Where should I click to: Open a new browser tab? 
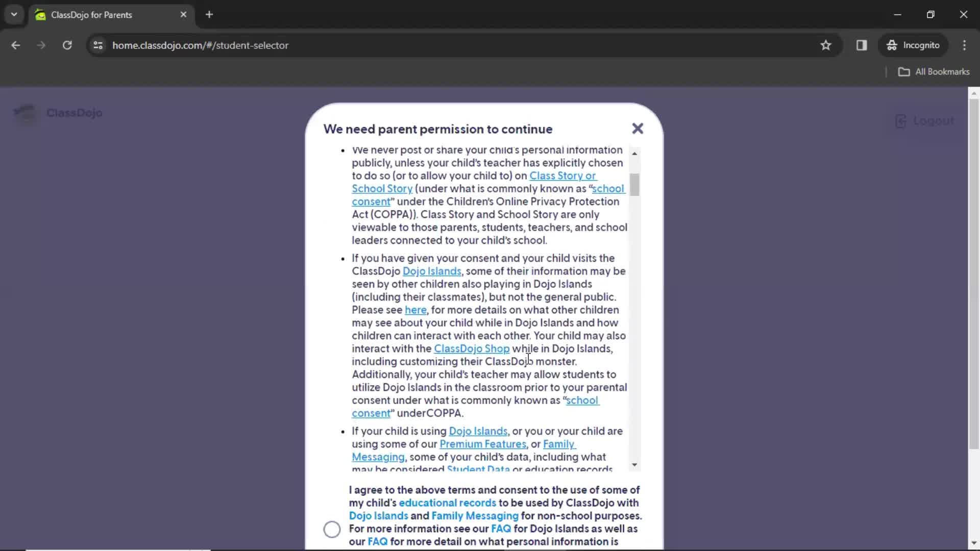point(209,15)
